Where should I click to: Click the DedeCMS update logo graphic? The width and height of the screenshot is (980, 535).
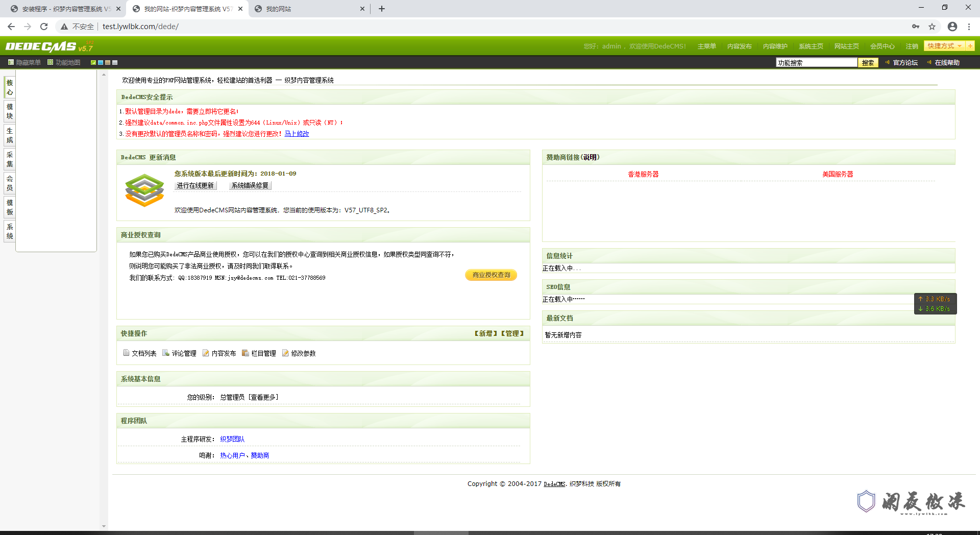point(144,190)
